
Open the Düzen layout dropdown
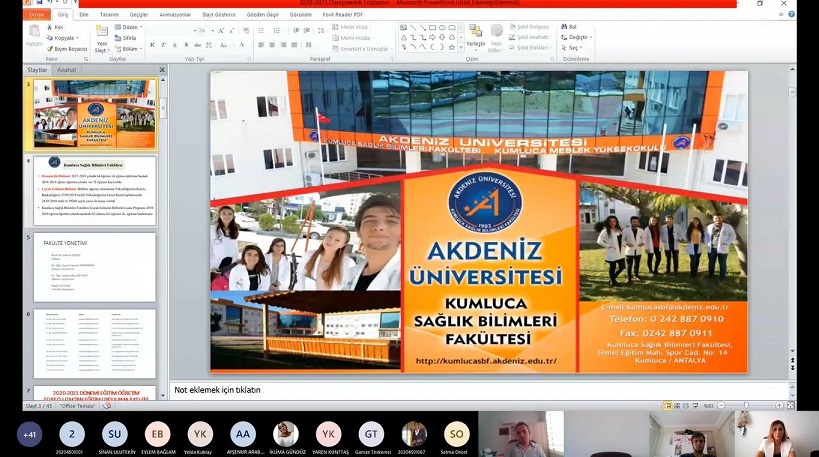[128, 27]
